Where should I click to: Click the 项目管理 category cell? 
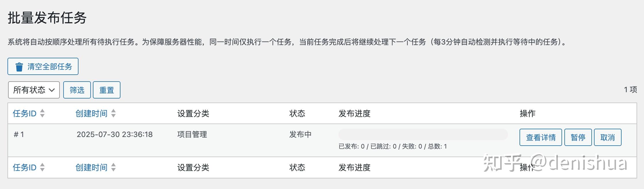tap(192, 134)
